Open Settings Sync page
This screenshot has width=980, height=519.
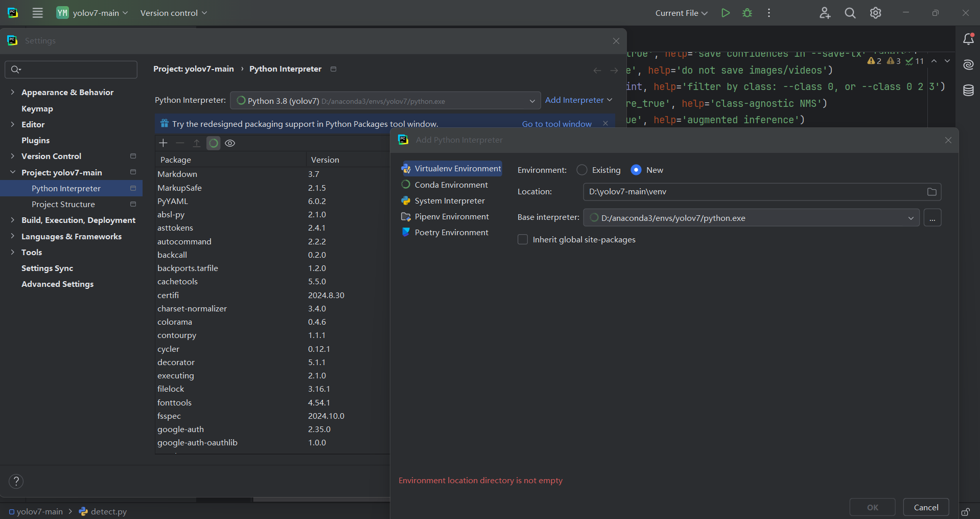click(48, 268)
